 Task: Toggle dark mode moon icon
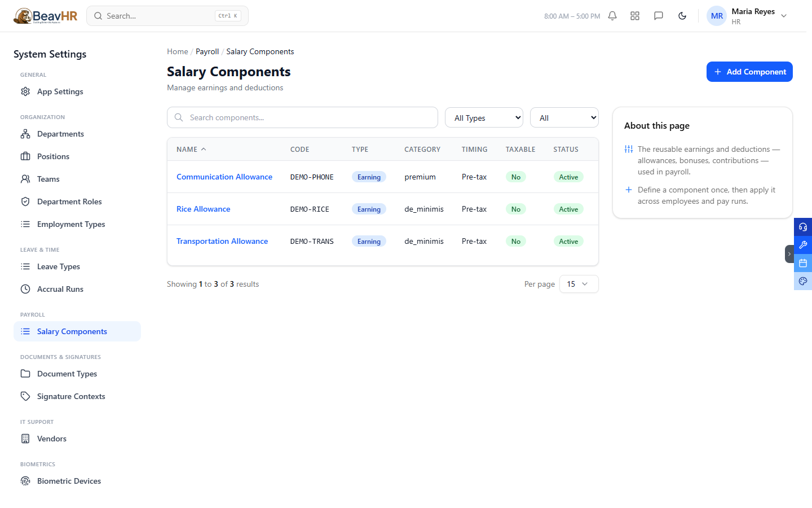[682, 16]
